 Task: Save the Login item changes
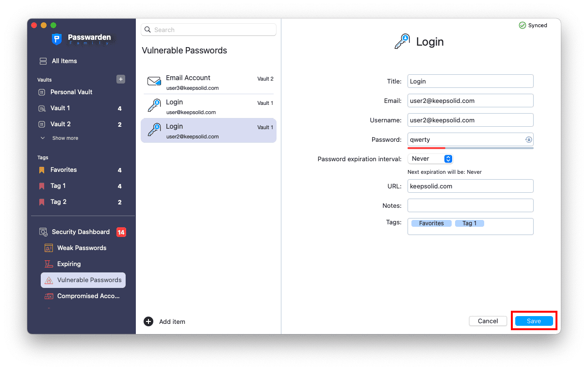[x=534, y=320]
